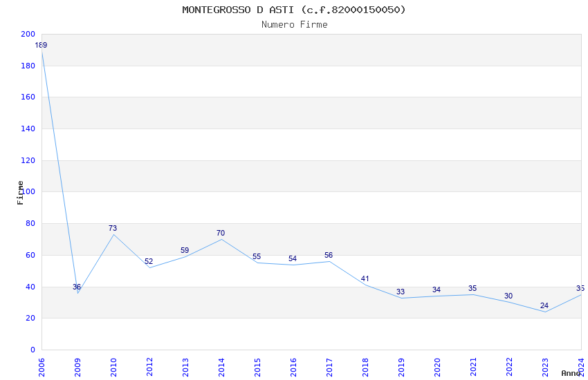Screen dimensions: 588x380
Task: Select the data label 36 for 2009
Action: tap(77, 287)
